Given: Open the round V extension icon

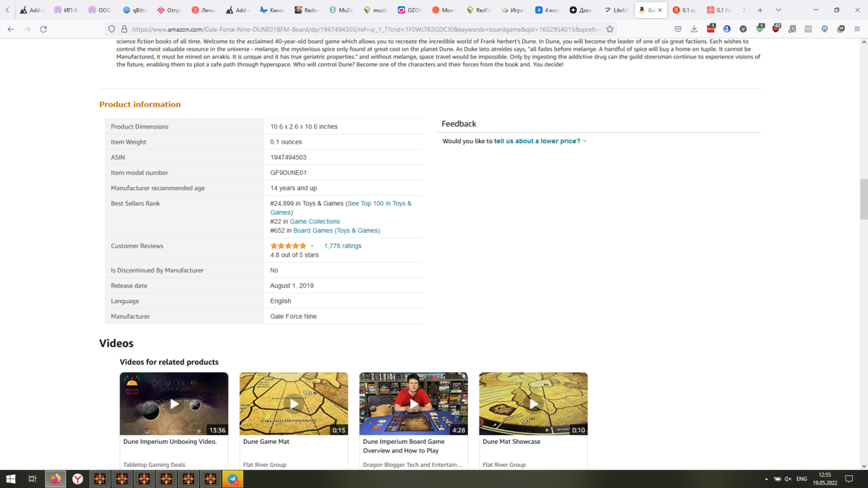Looking at the screenshot, I should pos(743,29).
